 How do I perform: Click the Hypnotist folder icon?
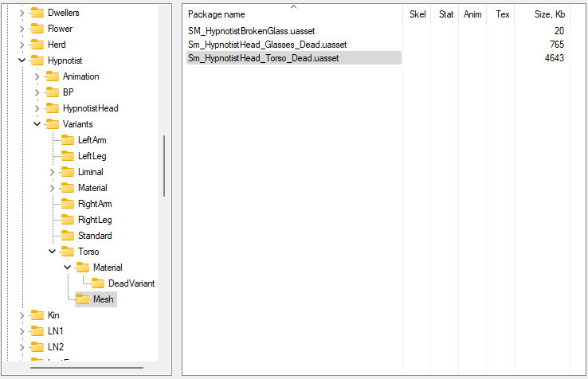click(37, 61)
